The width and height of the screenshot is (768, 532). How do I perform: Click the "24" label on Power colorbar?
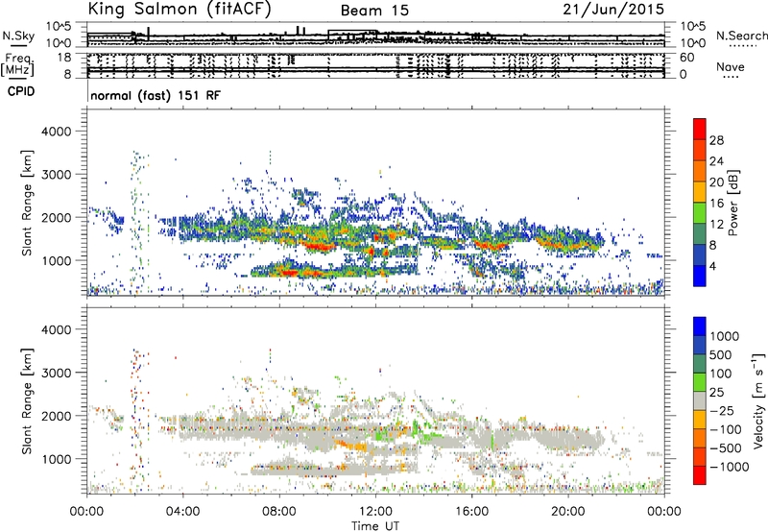716,161
